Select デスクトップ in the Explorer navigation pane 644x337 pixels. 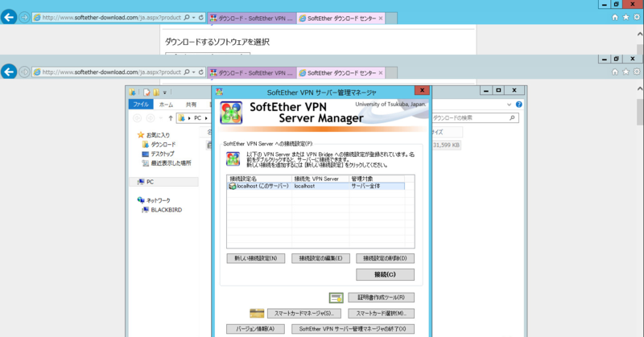(x=163, y=154)
